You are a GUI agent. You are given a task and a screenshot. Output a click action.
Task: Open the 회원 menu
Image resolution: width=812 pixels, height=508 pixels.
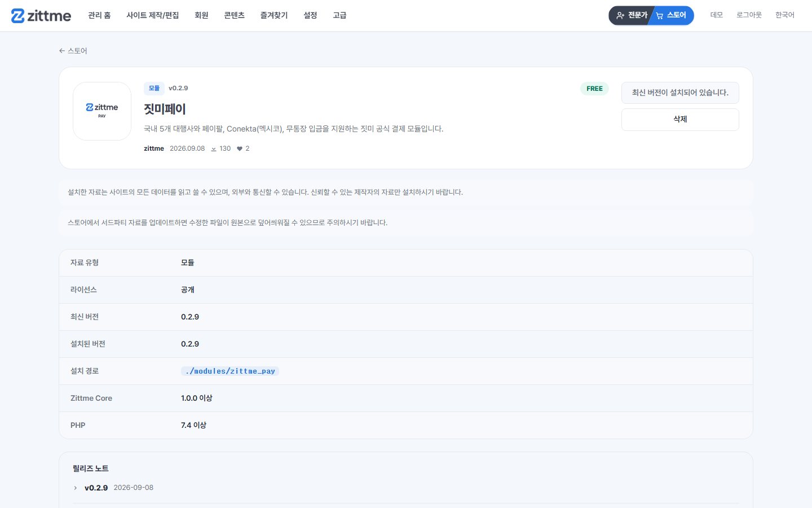201,15
